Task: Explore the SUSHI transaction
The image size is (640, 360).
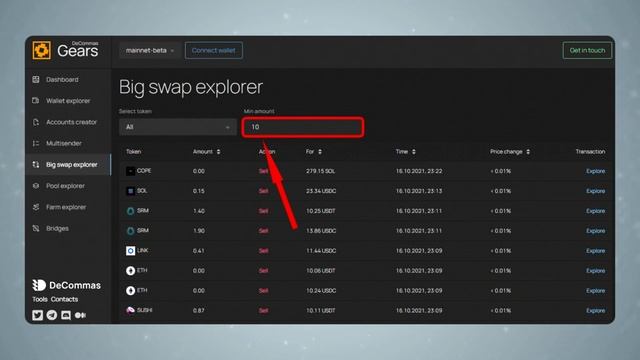Action: click(x=596, y=311)
